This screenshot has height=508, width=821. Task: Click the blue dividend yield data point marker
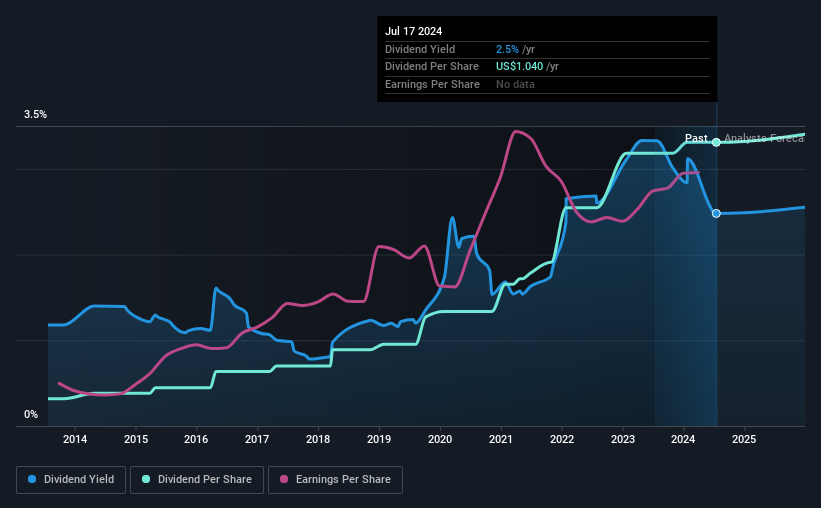pos(716,213)
